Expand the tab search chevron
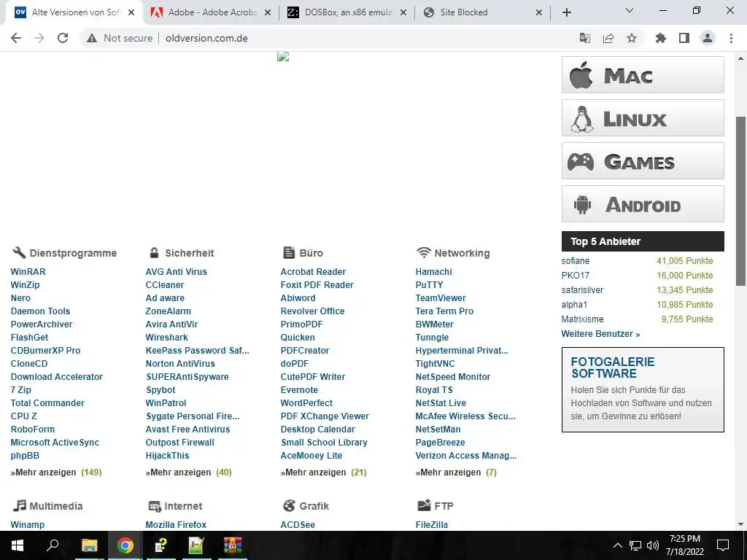Screen dimensions: 747x560 click(630, 10)
